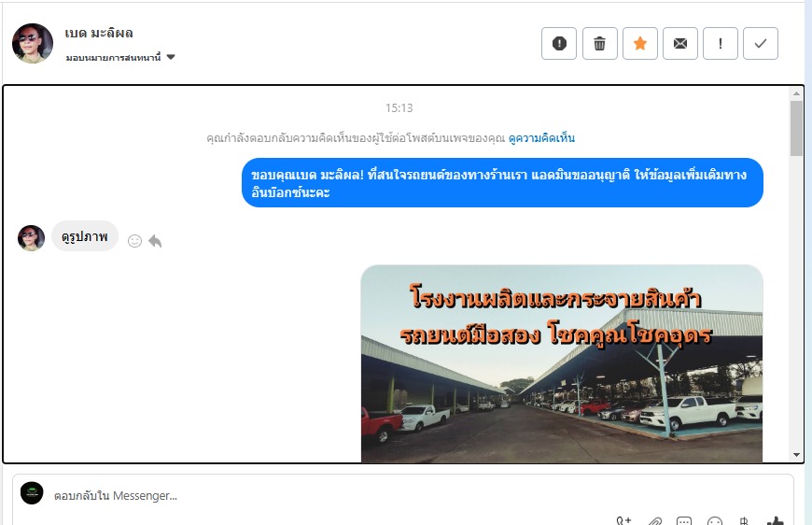Open the assign-conversation dropdown under the contact name
The image size is (812, 525).
[x=120, y=58]
